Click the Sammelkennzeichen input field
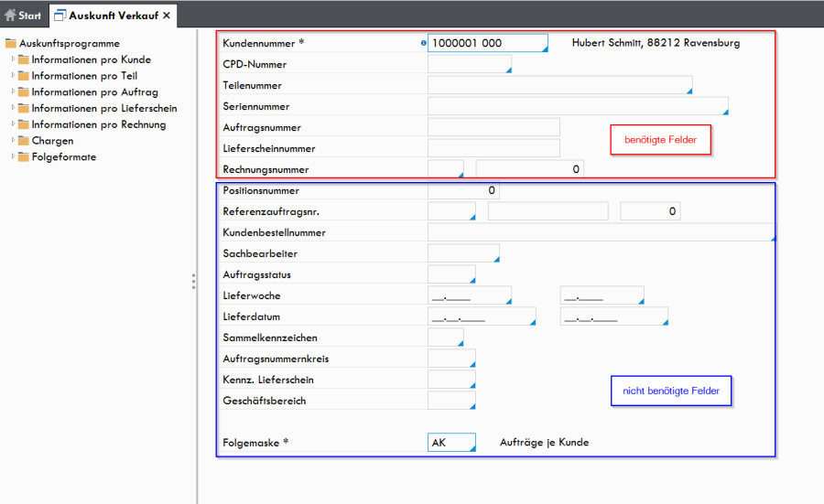This screenshot has width=824, height=504. coord(446,337)
